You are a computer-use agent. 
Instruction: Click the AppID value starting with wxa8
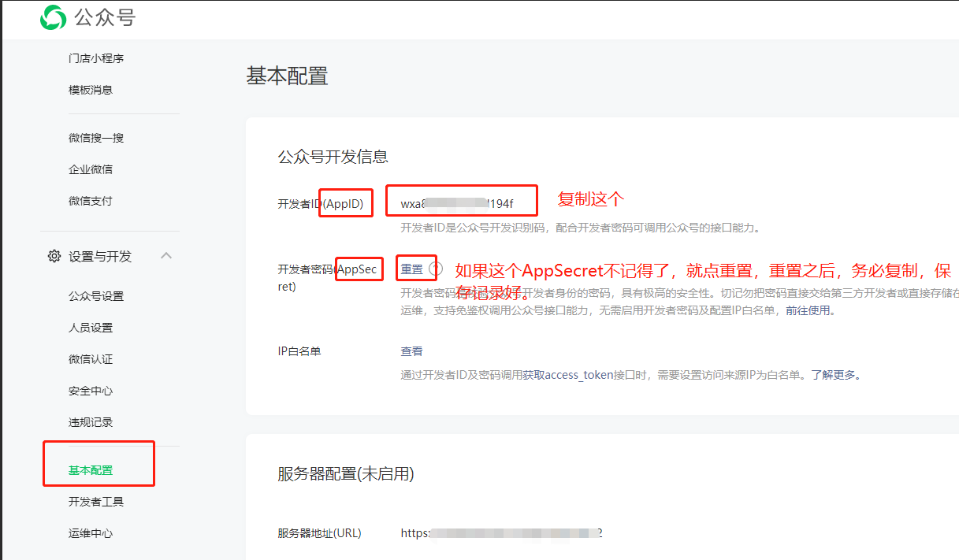[457, 204]
